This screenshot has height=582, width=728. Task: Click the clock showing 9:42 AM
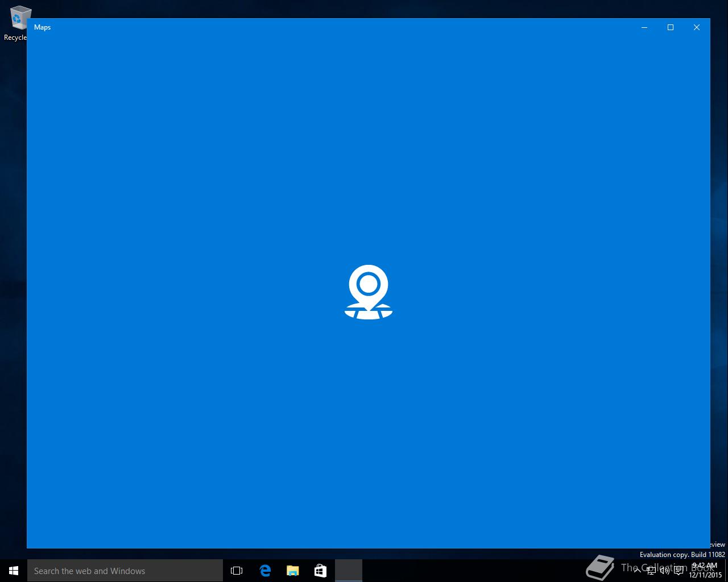click(705, 570)
